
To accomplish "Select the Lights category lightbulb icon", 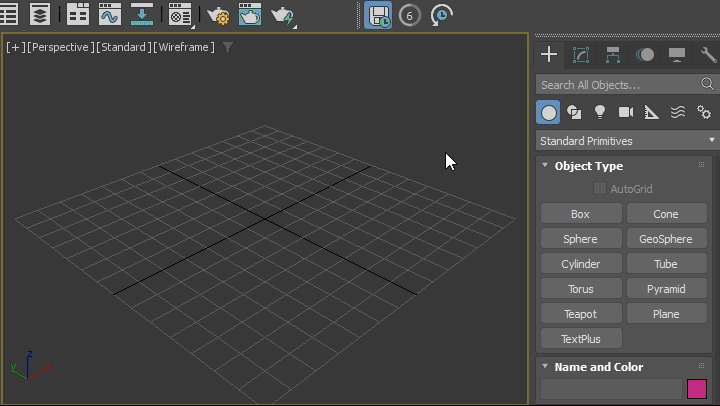I will pyautogui.click(x=600, y=112).
